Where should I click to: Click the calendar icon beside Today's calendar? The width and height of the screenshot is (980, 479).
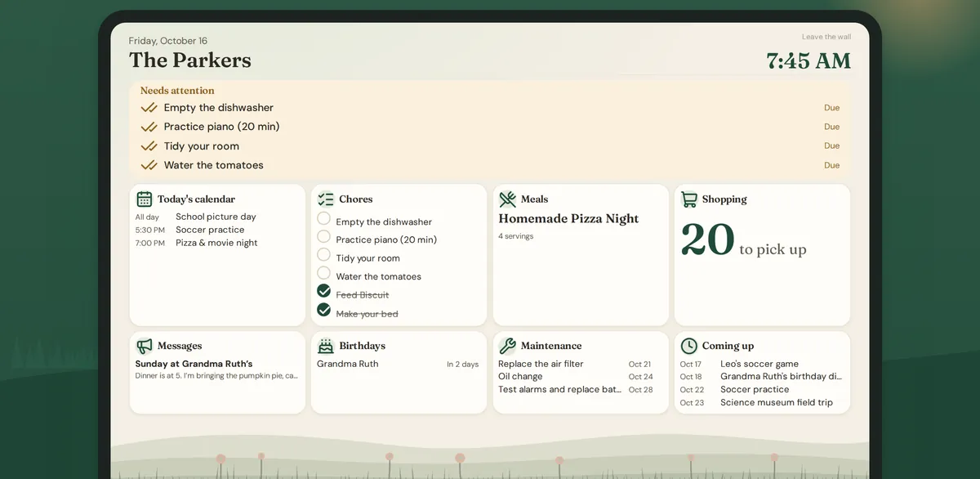tap(145, 199)
